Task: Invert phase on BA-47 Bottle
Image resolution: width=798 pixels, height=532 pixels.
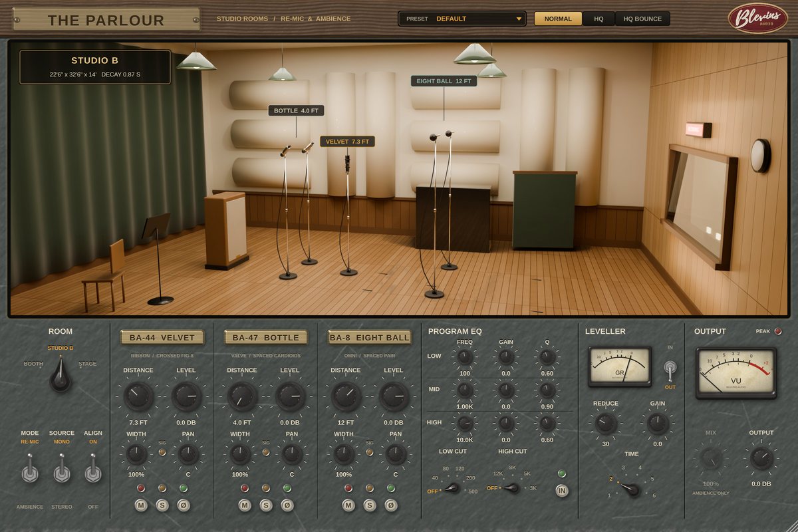Action: pyautogui.click(x=287, y=505)
